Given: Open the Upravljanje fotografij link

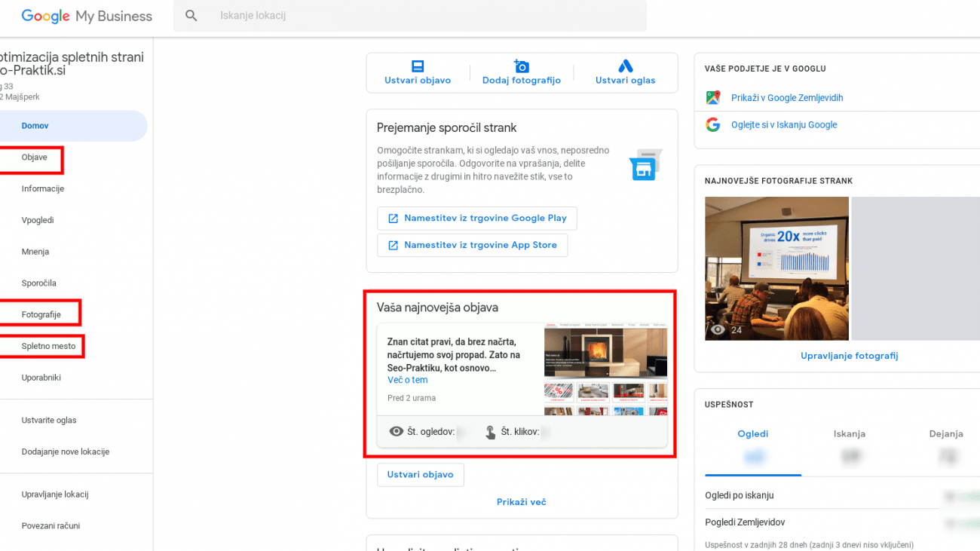Looking at the screenshot, I should click(x=849, y=356).
